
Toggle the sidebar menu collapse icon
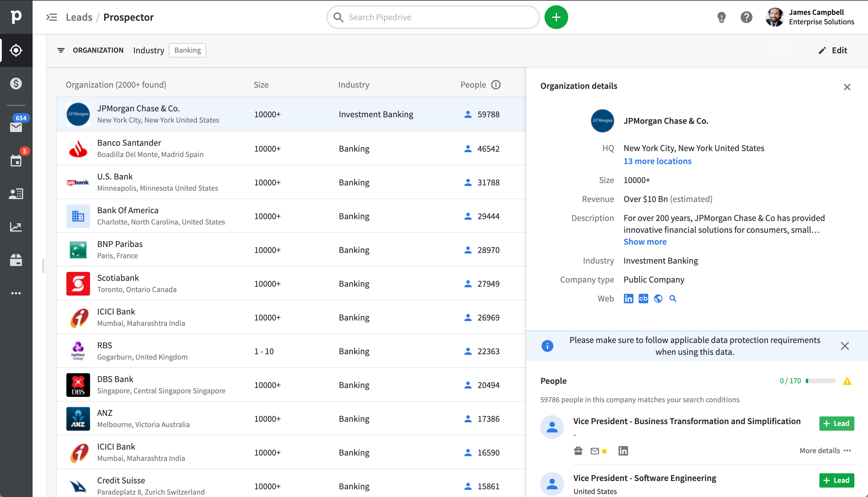[x=52, y=17]
